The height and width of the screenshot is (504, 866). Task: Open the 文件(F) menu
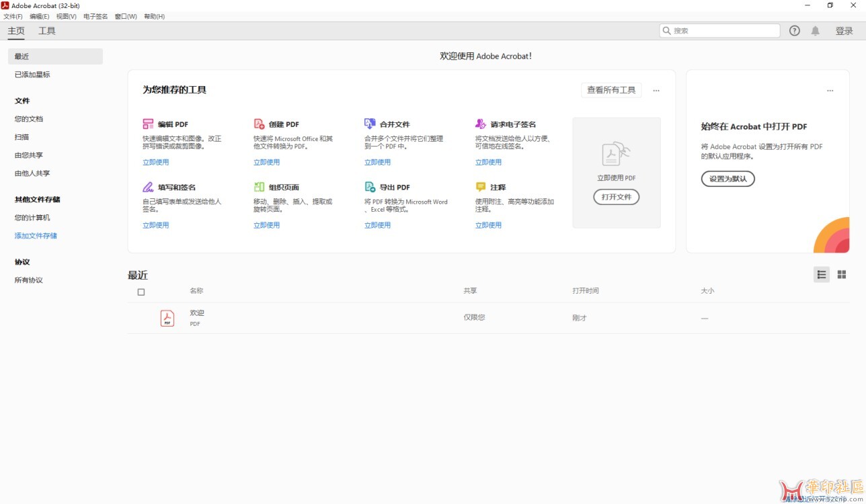pyautogui.click(x=13, y=16)
